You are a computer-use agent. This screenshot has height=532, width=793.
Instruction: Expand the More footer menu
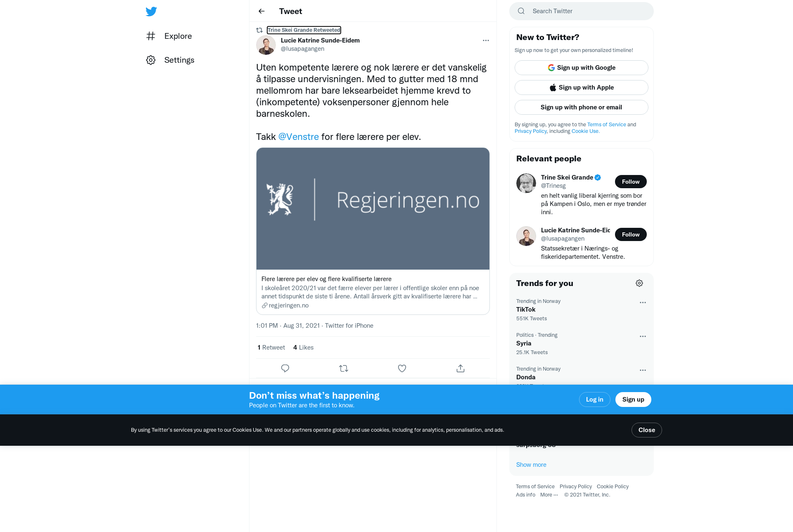(549, 494)
